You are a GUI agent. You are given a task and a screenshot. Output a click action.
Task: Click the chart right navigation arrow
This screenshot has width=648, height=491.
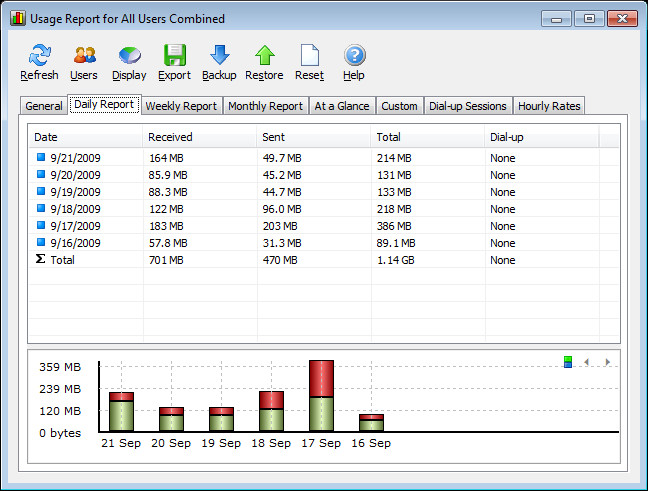pyautogui.click(x=607, y=362)
